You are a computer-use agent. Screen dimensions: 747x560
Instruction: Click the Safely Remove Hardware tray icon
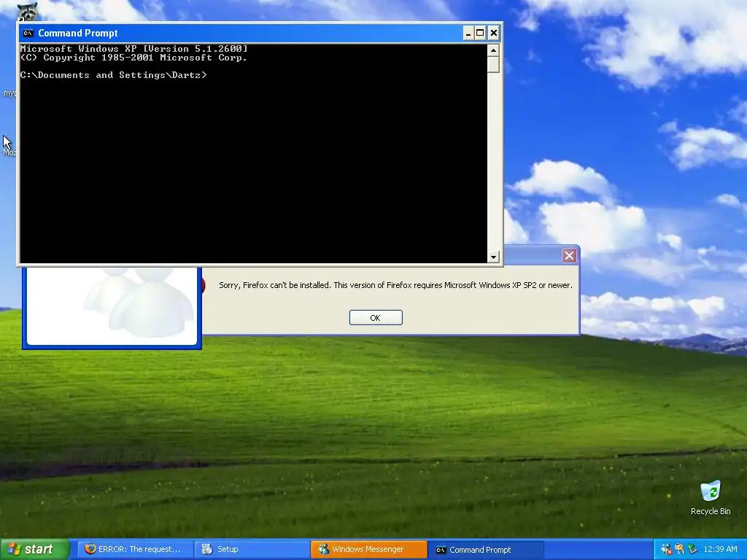pyautogui.click(x=692, y=549)
